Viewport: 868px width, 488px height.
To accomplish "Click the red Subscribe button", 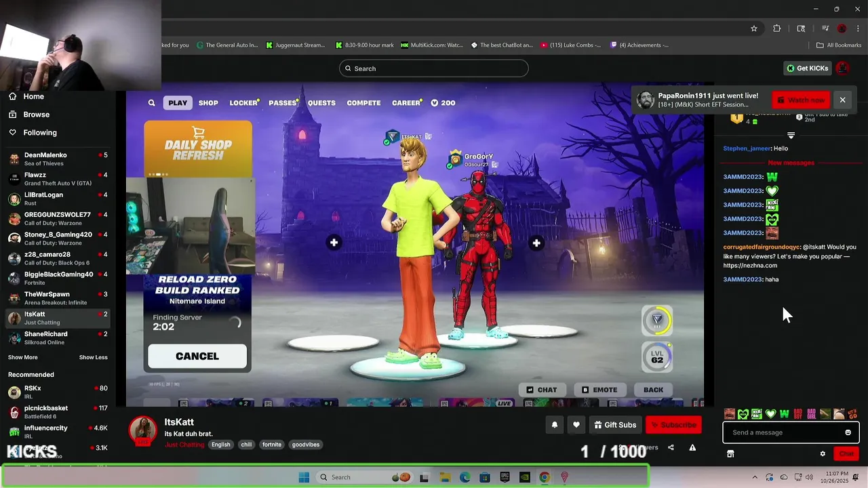I will [673, 425].
